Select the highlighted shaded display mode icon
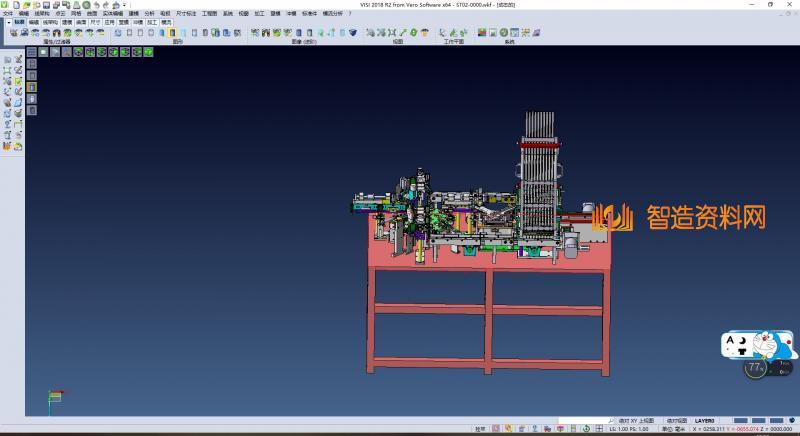800x436 pixels. click(172, 33)
